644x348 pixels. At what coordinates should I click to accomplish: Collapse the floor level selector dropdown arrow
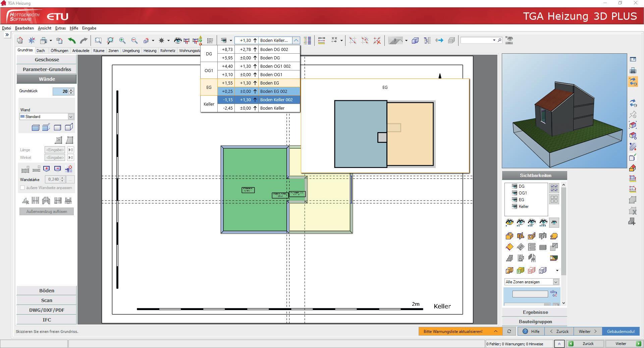tap(296, 40)
